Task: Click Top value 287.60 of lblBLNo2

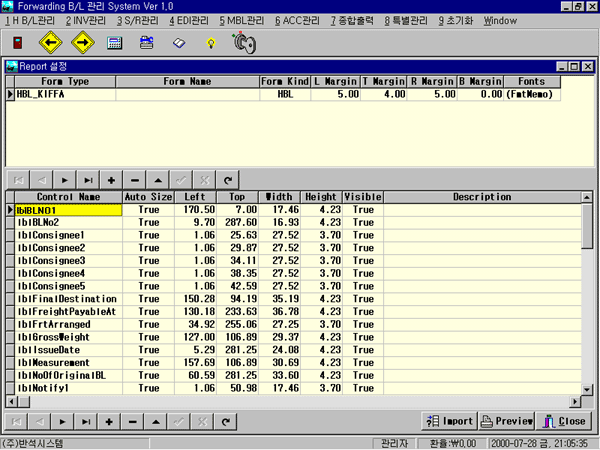Action: pyautogui.click(x=238, y=223)
